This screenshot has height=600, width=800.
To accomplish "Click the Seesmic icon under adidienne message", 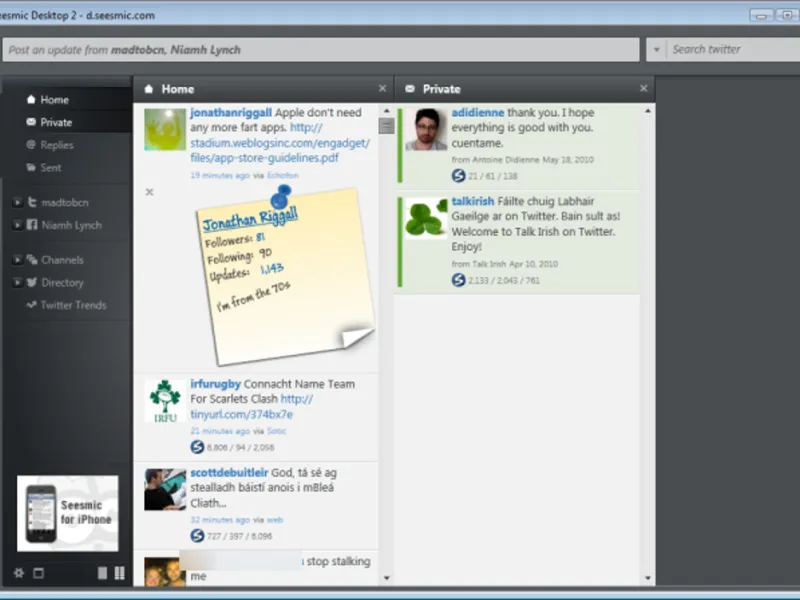I will 458,176.
